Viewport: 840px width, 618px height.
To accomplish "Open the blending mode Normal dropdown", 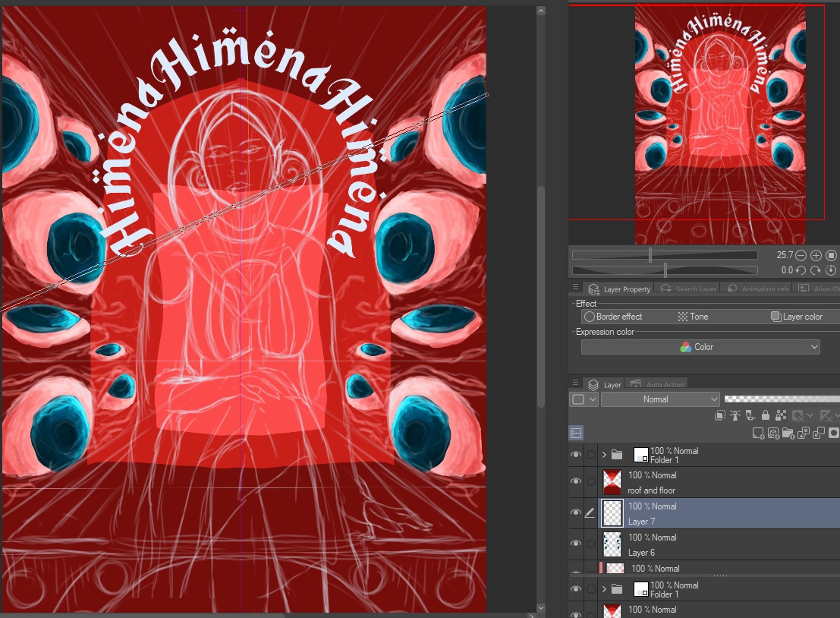I will pyautogui.click(x=660, y=399).
